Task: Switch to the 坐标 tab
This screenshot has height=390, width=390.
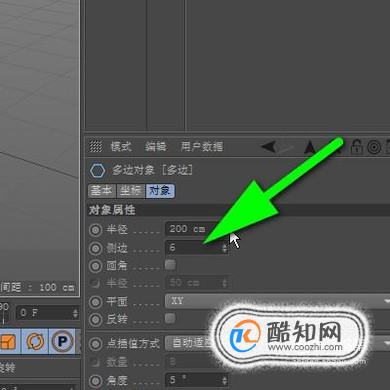Action: pyautogui.click(x=131, y=191)
